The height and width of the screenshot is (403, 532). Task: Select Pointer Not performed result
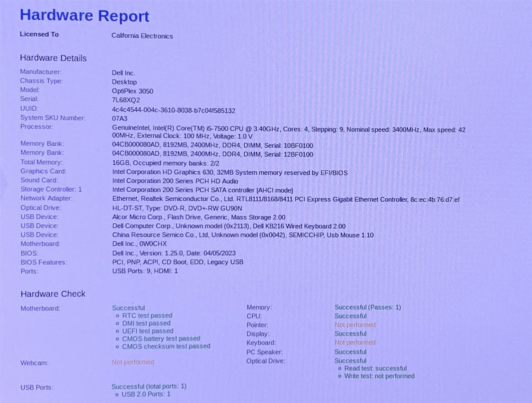coord(355,325)
